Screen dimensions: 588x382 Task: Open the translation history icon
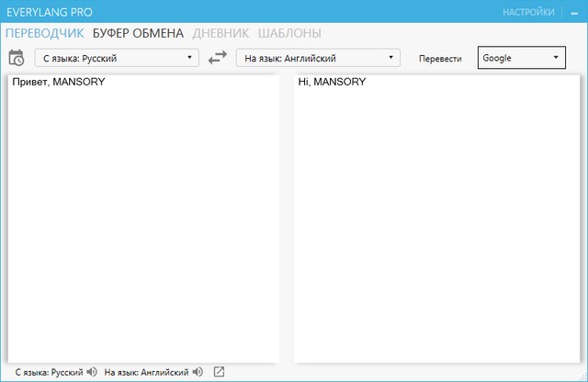17,58
